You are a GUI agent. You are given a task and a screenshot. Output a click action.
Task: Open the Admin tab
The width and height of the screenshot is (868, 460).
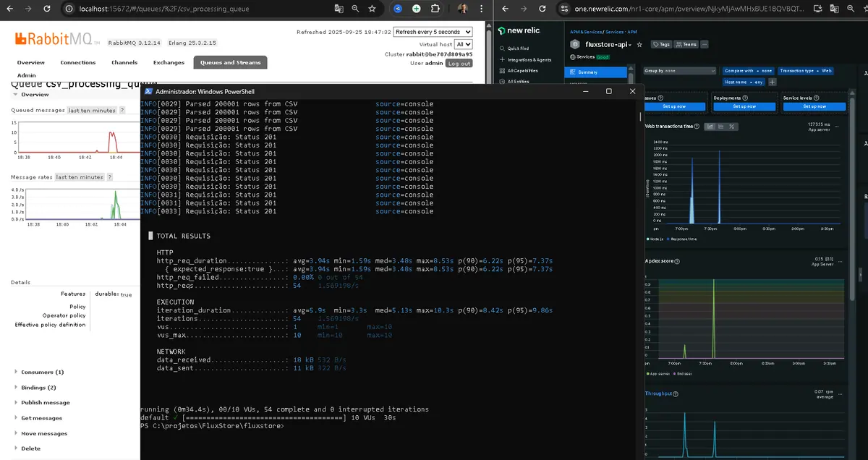click(27, 75)
